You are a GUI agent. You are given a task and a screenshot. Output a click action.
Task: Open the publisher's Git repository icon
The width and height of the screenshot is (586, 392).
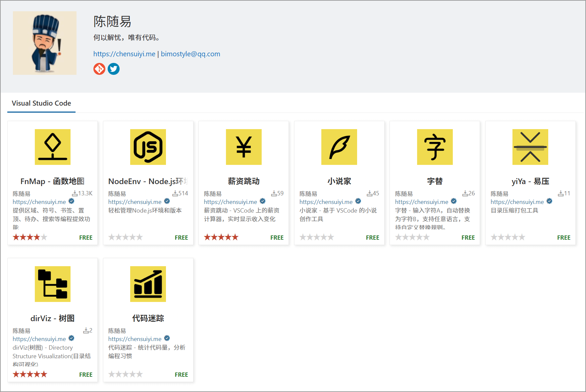point(99,69)
